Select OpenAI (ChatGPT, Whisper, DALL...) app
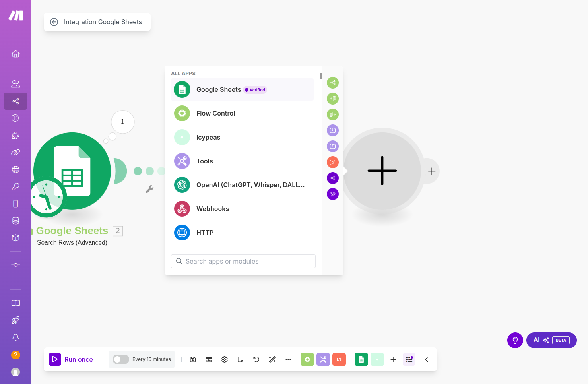 tap(242, 185)
